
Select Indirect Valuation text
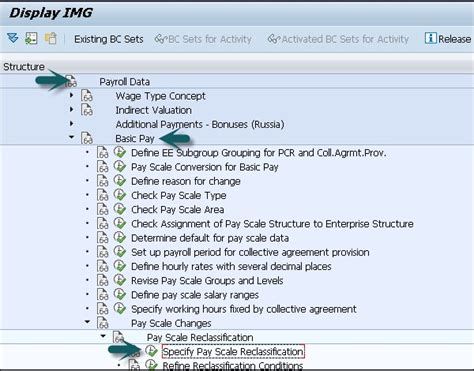coord(153,110)
